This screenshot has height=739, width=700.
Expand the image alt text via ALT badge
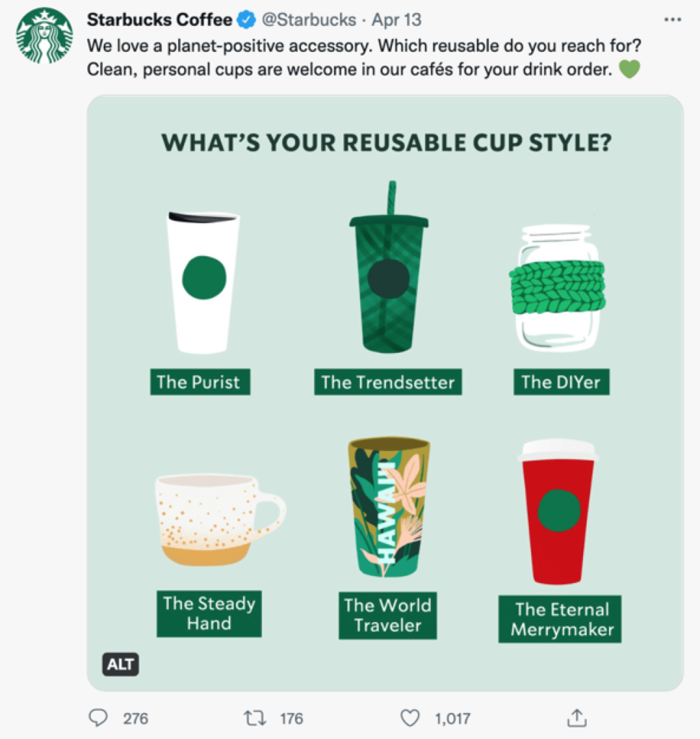pyautogui.click(x=120, y=665)
